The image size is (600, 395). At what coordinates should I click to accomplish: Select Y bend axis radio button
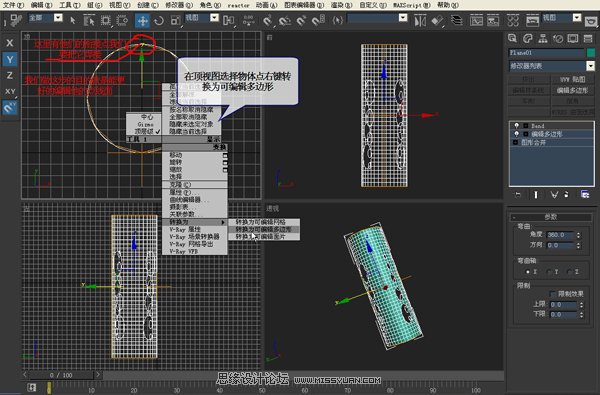pos(549,272)
